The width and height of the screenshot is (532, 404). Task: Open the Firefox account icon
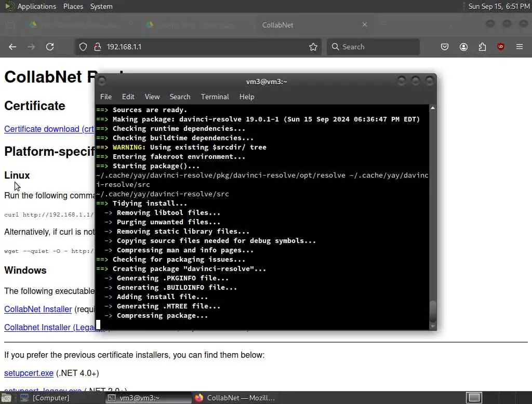tap(463, 47)
